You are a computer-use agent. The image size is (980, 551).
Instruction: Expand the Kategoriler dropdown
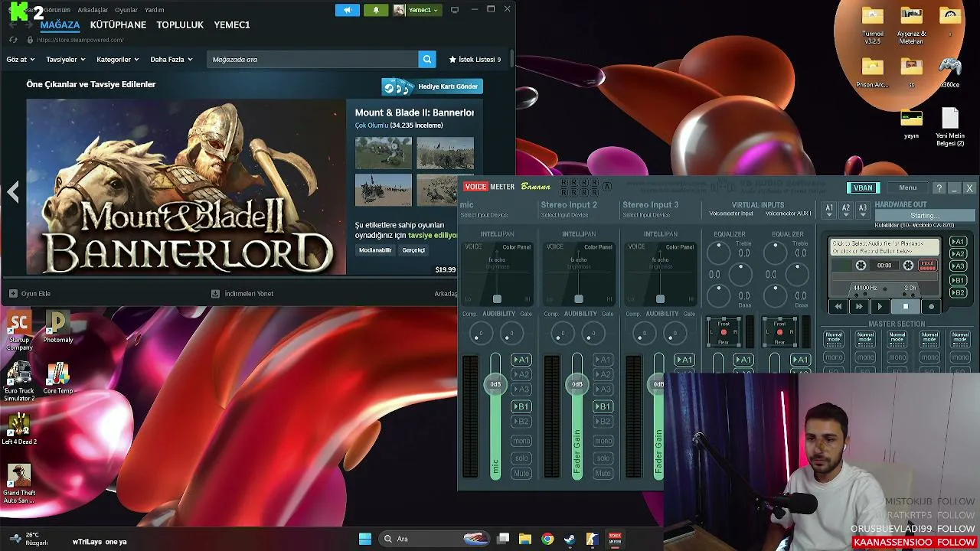click(x=117, y=59)
